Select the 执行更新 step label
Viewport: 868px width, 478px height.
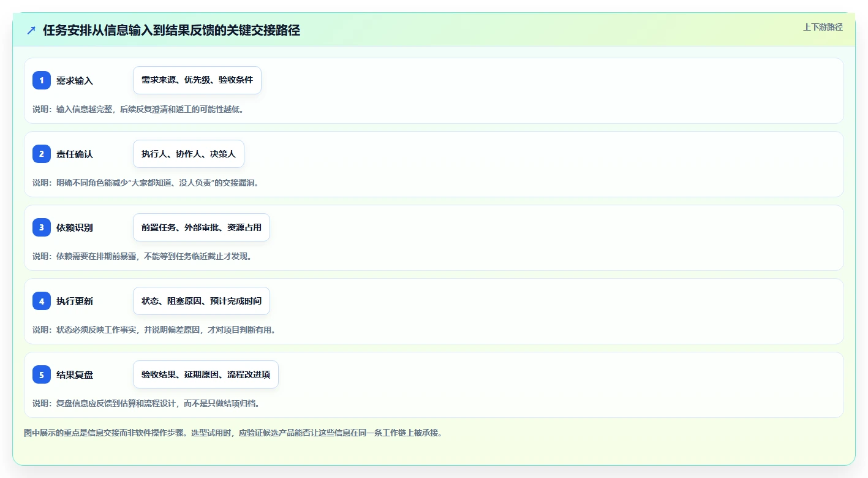(75, 301)
